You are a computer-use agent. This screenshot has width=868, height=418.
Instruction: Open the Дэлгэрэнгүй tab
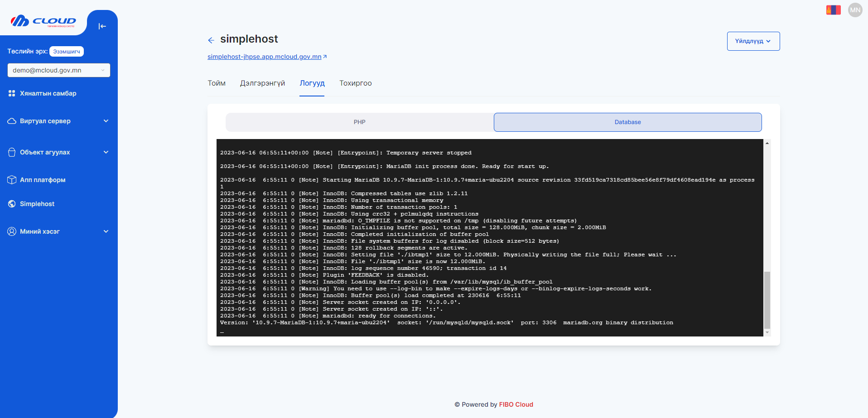263,83
